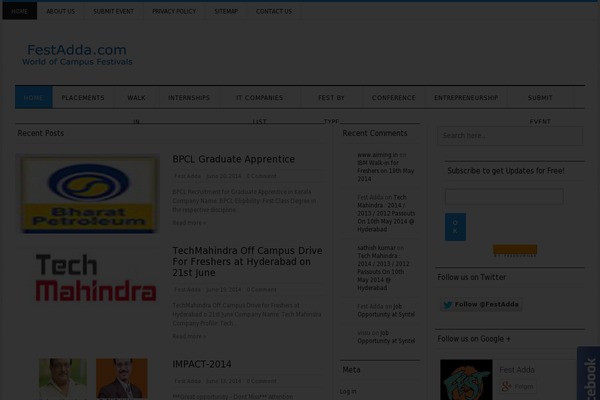Image resolution: width=600 pixels, height=400 pixels.
Task: Open Entrepreneurship navigation item
Action: point(466,98)
